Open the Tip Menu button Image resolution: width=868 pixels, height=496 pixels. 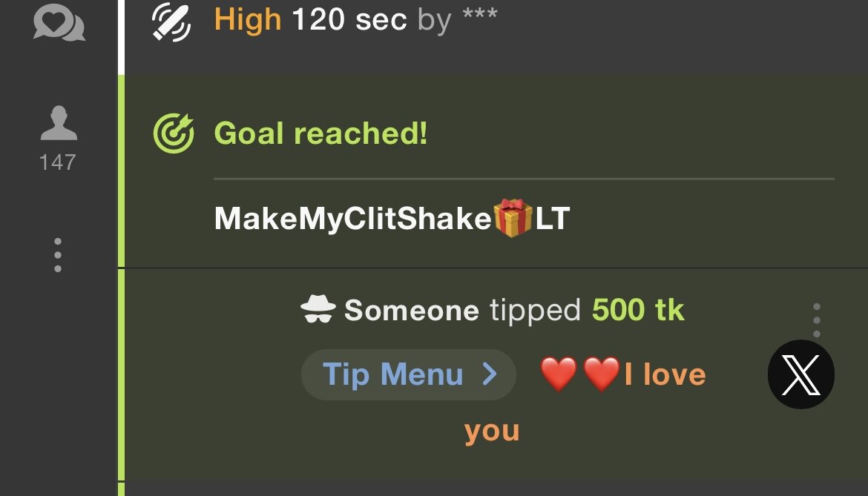(409, 374)
